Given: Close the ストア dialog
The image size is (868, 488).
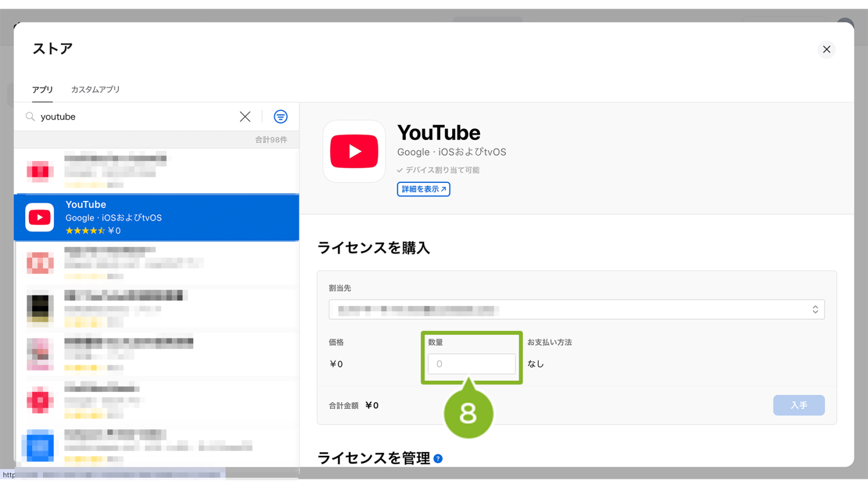Looking at the screenshot, I should click(826, 50).
